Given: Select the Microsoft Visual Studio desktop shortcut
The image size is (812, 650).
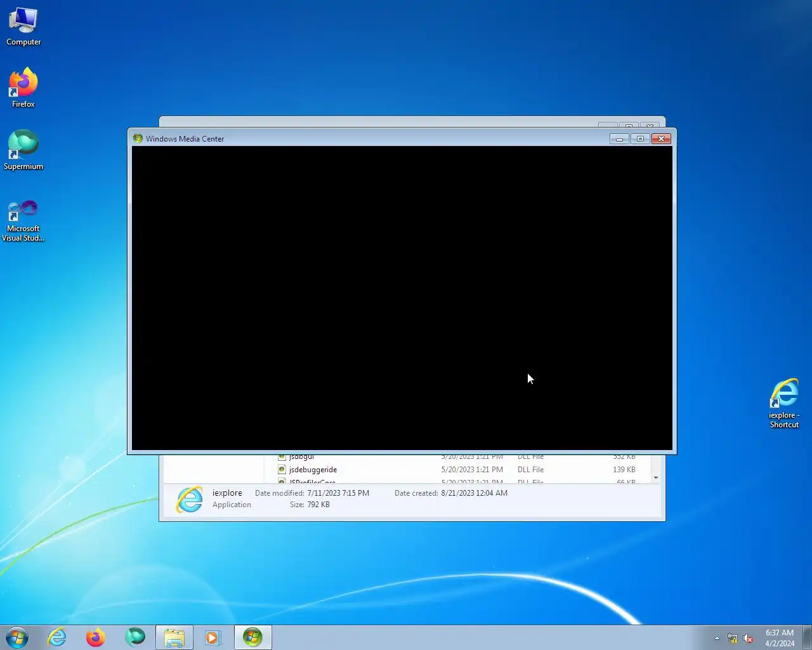Looking at the screenshot, I should [23, 220].
